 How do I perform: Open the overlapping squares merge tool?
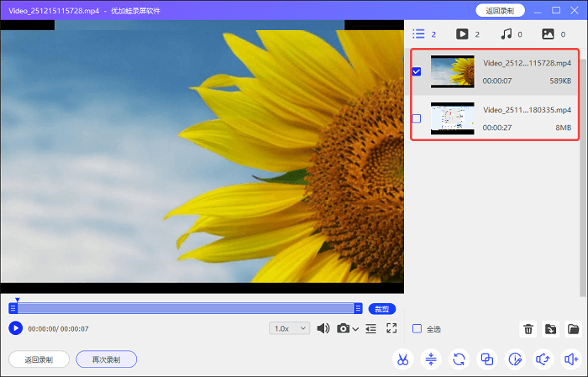coord(487,359)
